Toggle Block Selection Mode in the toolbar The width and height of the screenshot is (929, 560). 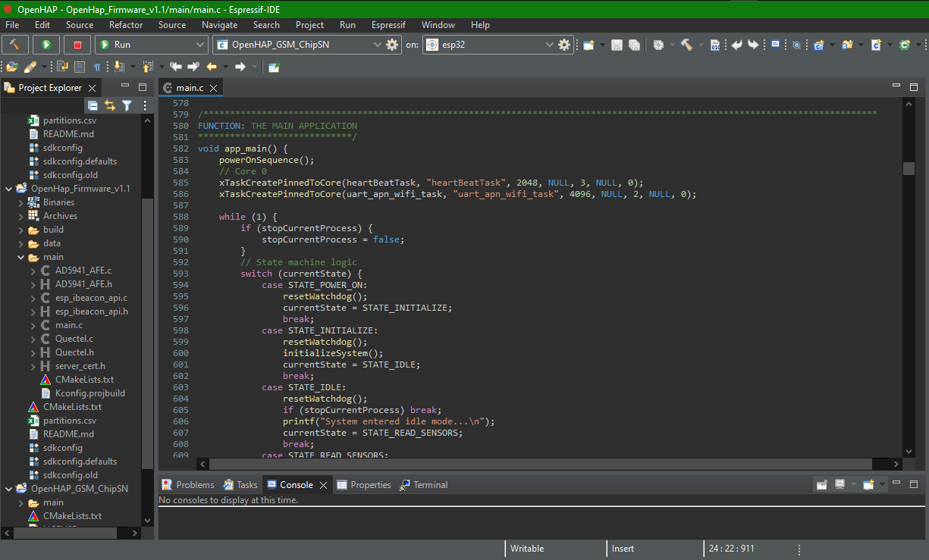(x=80, y=67)
